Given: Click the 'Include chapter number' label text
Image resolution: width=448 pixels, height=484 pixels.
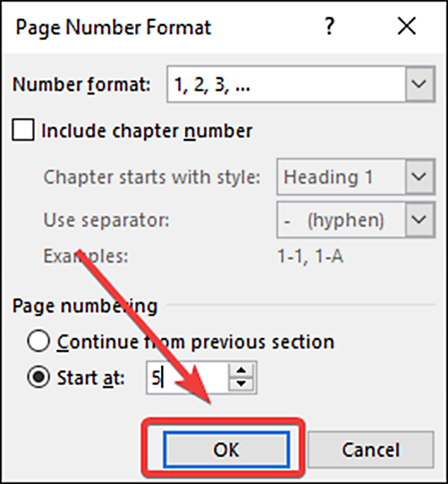Looking at the screenshot, I should 147,131.
